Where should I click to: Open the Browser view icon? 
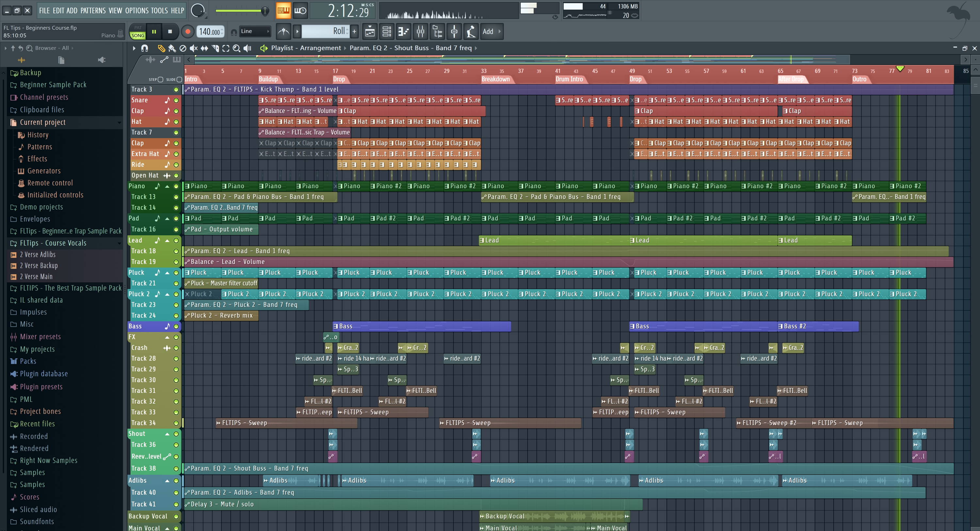pos(437,32)
